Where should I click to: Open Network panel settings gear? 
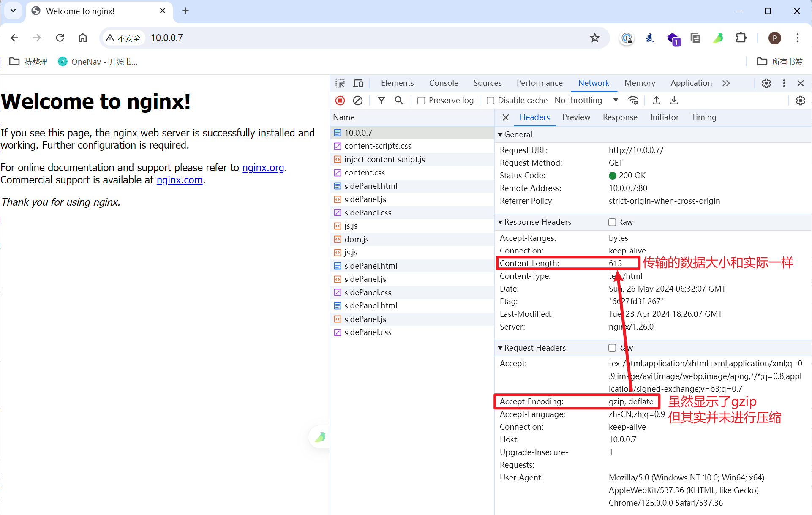pos(801,101)
